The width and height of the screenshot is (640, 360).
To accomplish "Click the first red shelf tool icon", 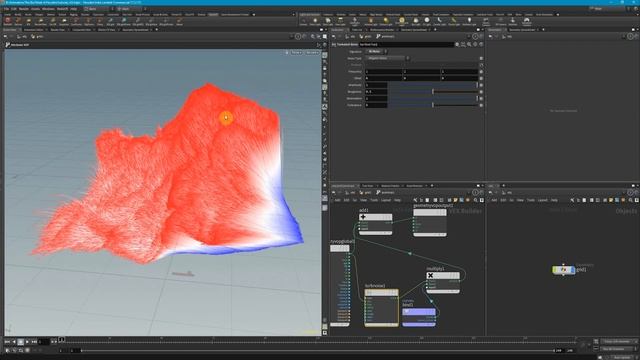I will [x=7, y=20].
